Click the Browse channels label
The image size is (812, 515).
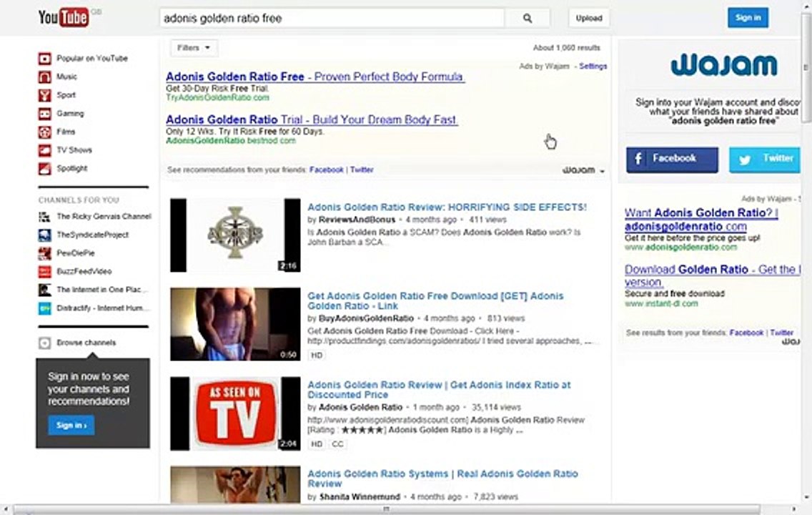pyautogui.click(x=86, y=343)
